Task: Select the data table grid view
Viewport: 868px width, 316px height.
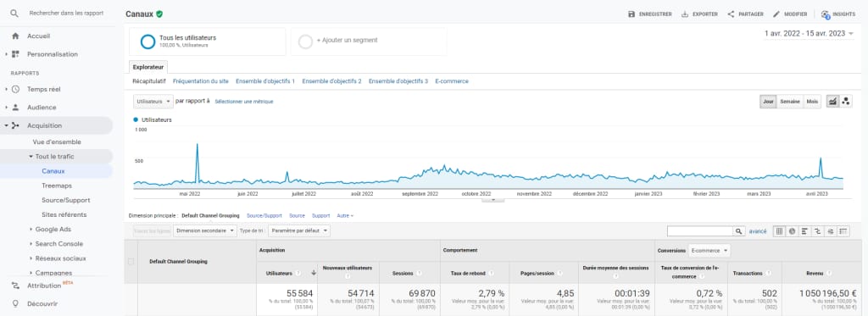Action: (x=779, y=231)
